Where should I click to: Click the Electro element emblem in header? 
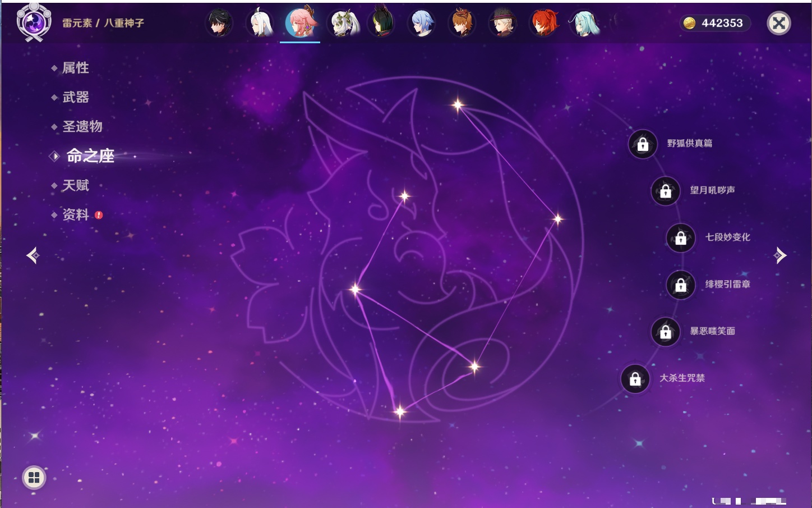pyautogui.click(x=34, y=22)
